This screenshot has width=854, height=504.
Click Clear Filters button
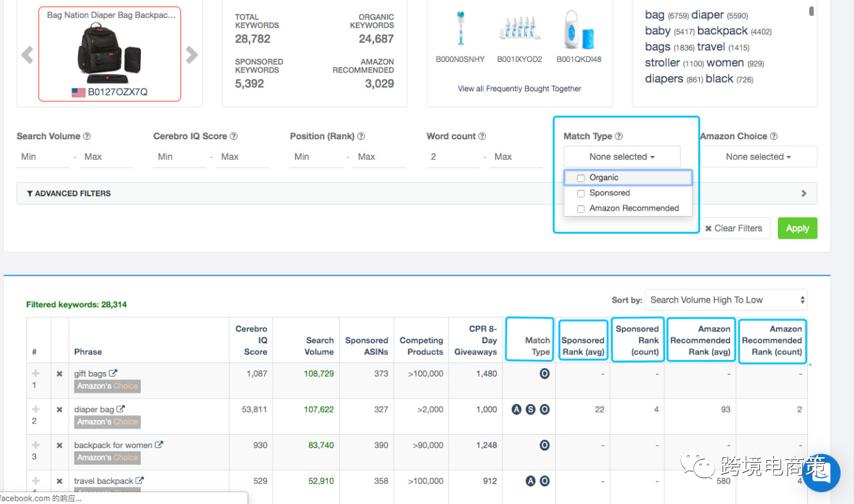tap(734, 228)
